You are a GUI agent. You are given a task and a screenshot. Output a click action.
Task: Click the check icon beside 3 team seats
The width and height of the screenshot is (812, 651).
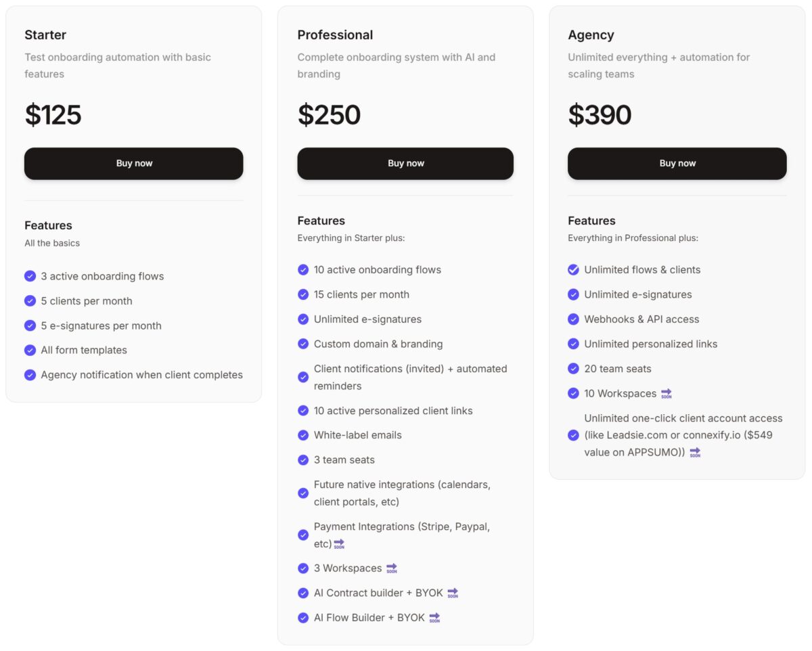pos(303,460)
